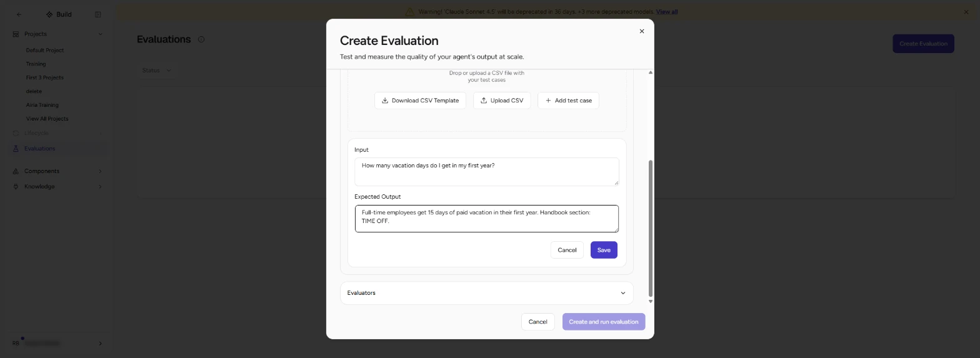
Task: Open Lifecycle menu item
Action: pos(57,133)
